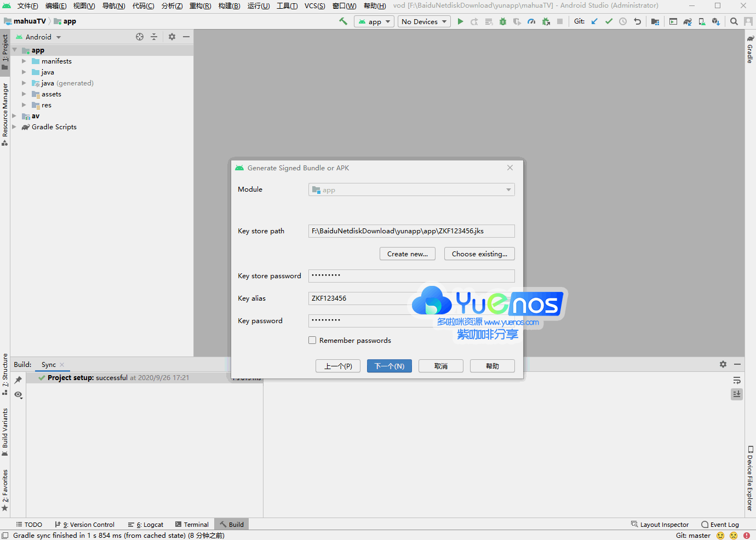Debug the app with the bug icon
756x540 pixels.
pos(503,21)
